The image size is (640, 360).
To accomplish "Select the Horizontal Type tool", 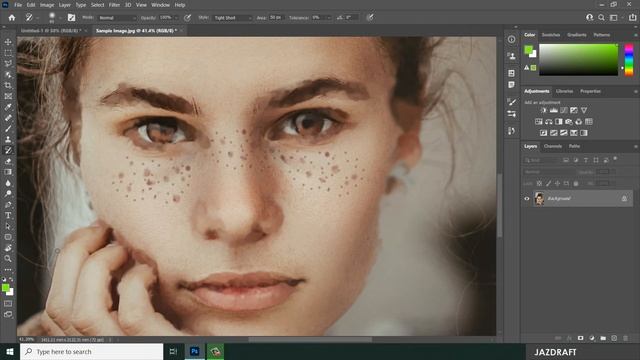I will tap(8, 215).
